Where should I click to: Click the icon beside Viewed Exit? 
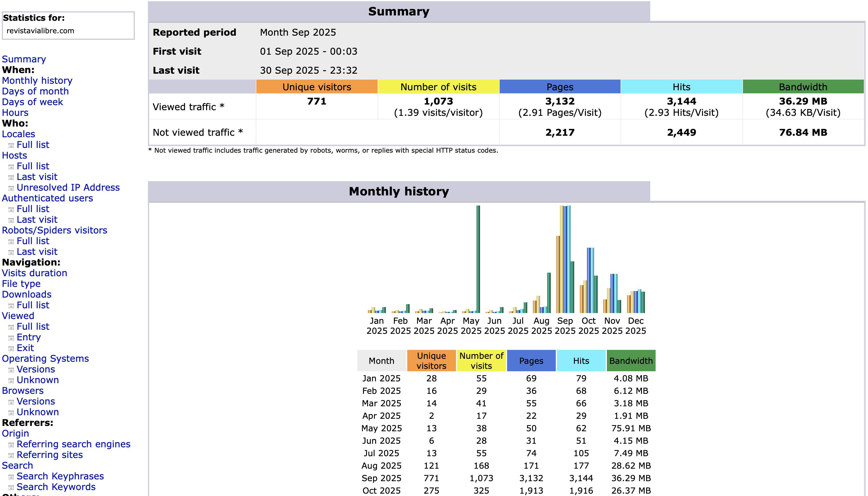point(11,348)
